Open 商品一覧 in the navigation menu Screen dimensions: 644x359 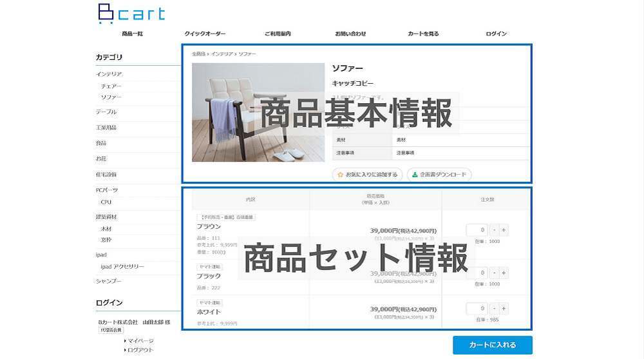pyautogui.click(x=132, y=34)
